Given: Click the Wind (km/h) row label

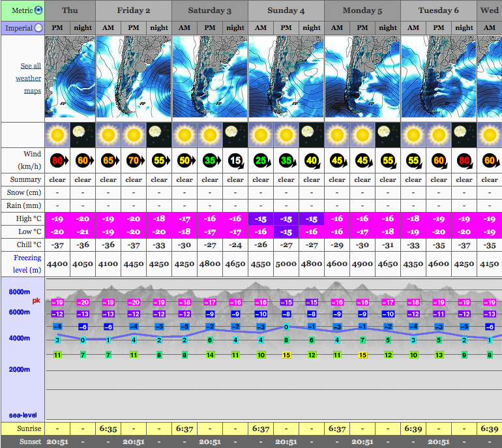Looking at the screenshot, I should pyautogui.click(x=30, y=160).
